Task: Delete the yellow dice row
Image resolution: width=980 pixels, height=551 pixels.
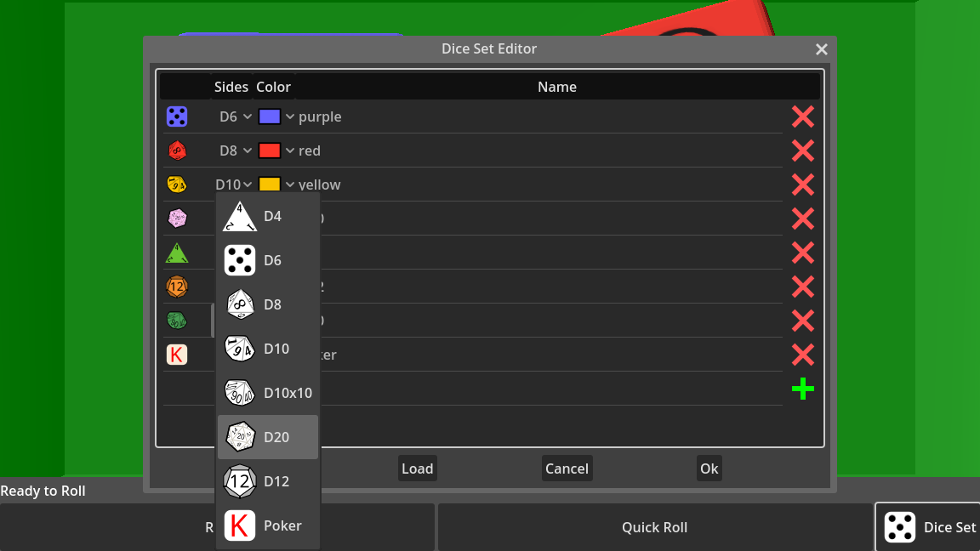Action: pyautogui.click(x=802, y=185)
